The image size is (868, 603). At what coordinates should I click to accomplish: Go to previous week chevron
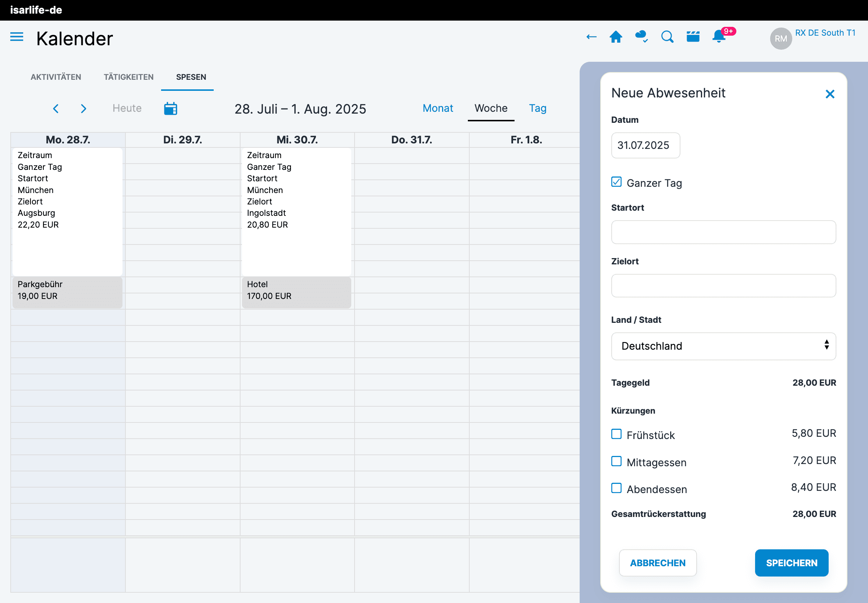coord(56,109)
